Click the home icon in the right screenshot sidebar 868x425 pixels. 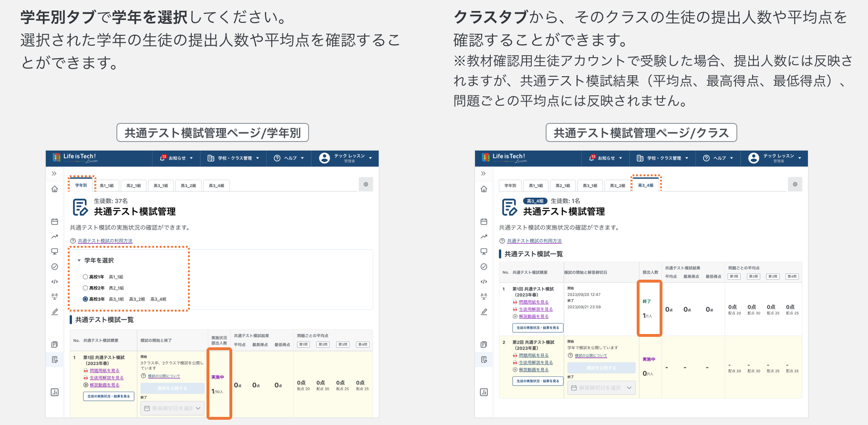point(484,189)
